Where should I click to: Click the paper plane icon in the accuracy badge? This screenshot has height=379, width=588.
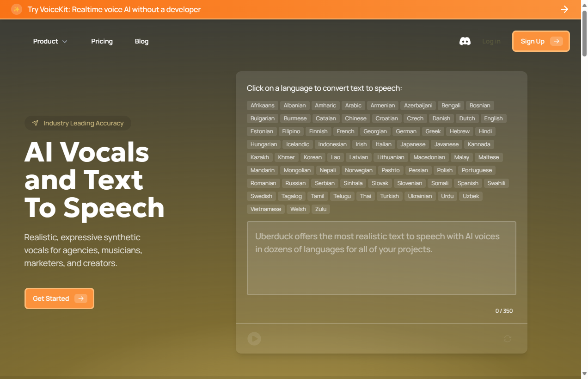pos(35,123)
